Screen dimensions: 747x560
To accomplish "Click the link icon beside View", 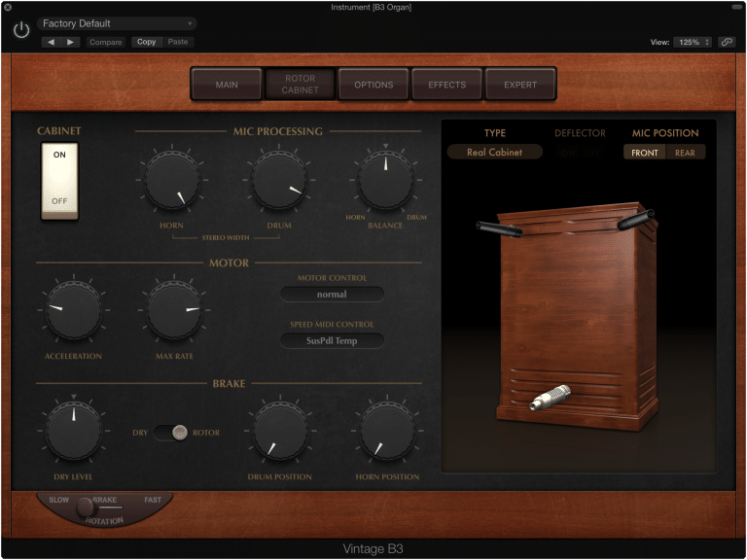I will (727, 42).
